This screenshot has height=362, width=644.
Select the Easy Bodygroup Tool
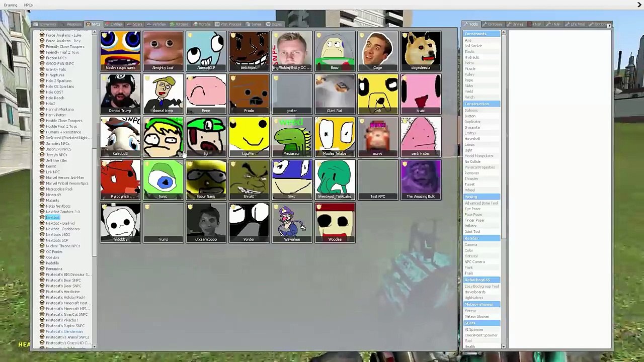pos(481,286)
